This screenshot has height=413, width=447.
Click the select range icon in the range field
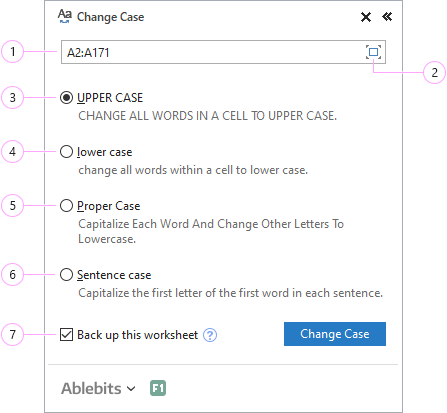[373, 52]
